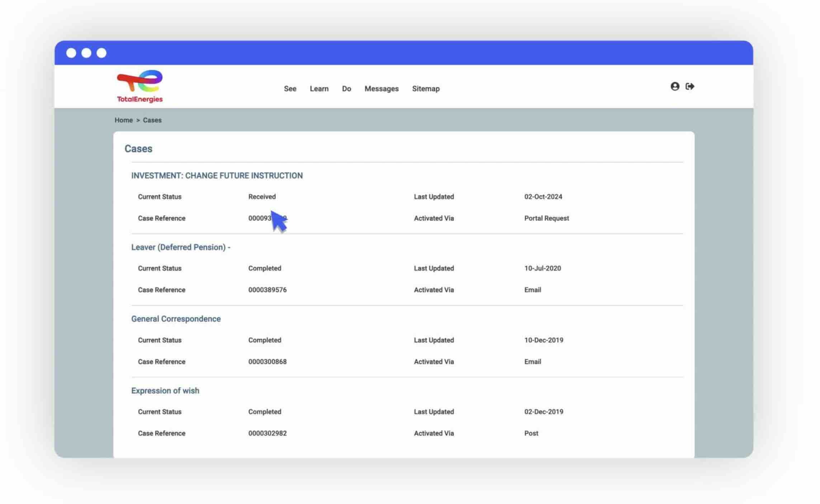820x504 pixels.
Task: Click the Cases breadcrumb link
Action: (152, 120)
